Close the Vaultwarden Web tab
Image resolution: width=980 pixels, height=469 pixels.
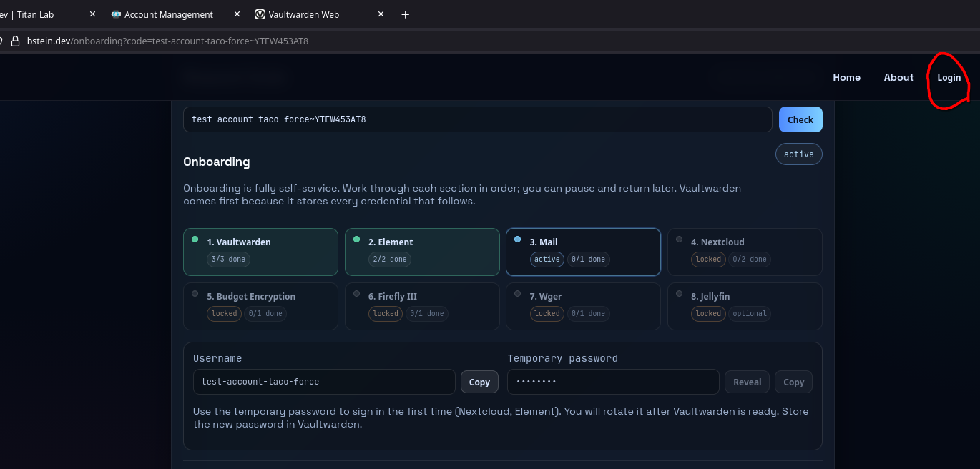381,14
